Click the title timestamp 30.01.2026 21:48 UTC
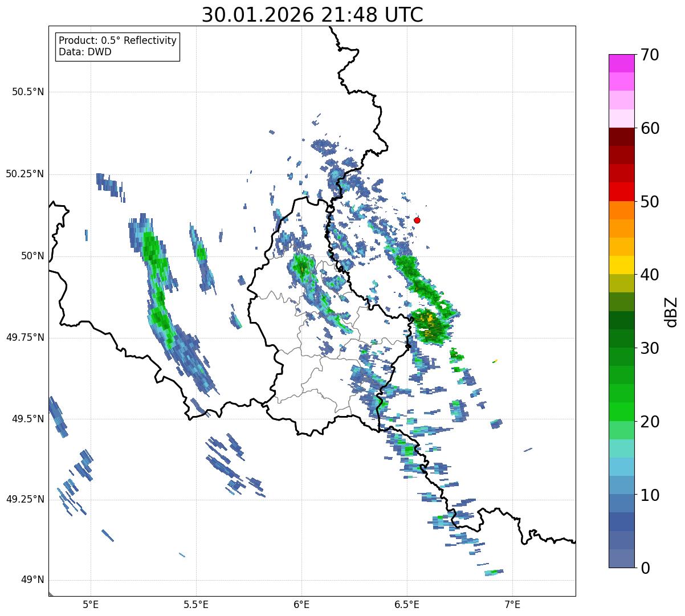The width and height of the screenshot is (685, 616). coord(312,15)
